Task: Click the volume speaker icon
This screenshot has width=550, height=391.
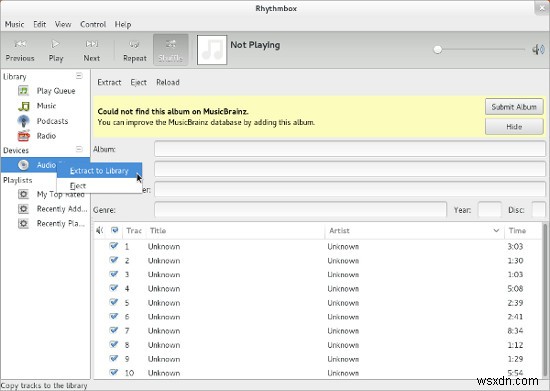Action: [x=538, y=49]
